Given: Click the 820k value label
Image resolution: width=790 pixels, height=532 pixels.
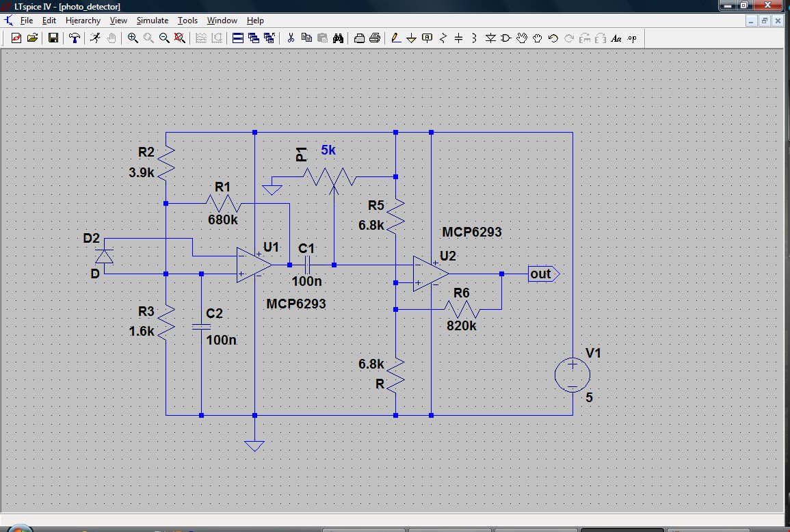Looking at the screenshot, I should pos(462,325).
